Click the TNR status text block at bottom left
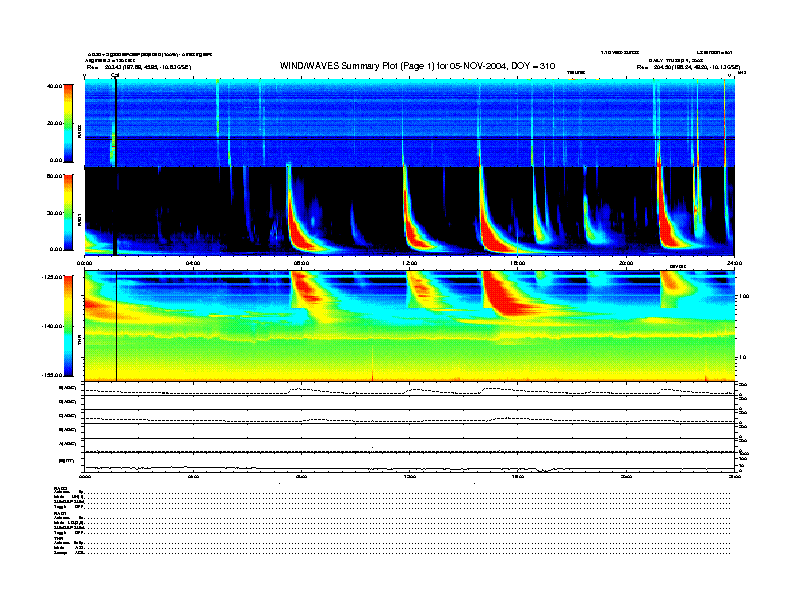Image resolution: width=792 pixels, height=612 pixels. pyautogui.click(x=70, y=547)
